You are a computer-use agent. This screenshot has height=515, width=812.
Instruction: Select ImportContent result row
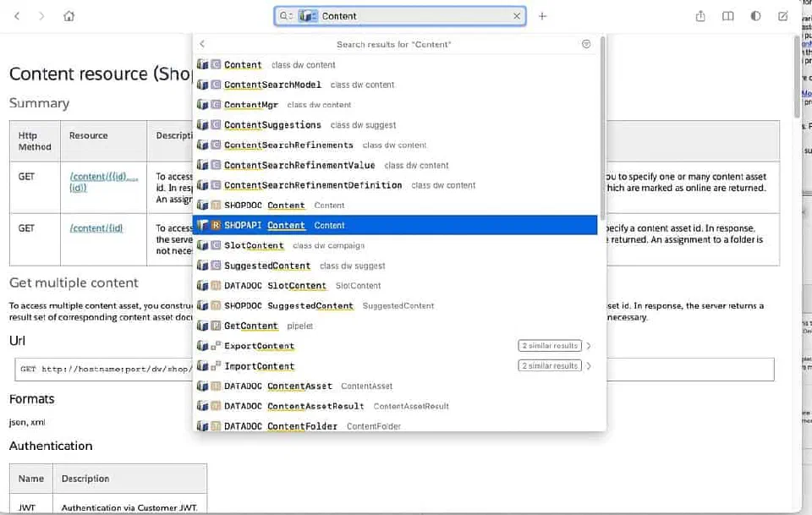pyautogui.click(x=395, y=366)
